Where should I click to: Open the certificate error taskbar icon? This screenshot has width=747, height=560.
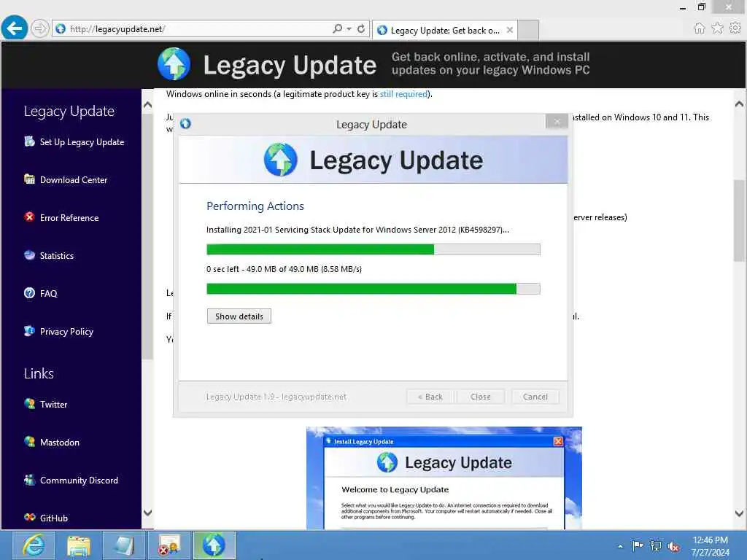pos(169,545)
